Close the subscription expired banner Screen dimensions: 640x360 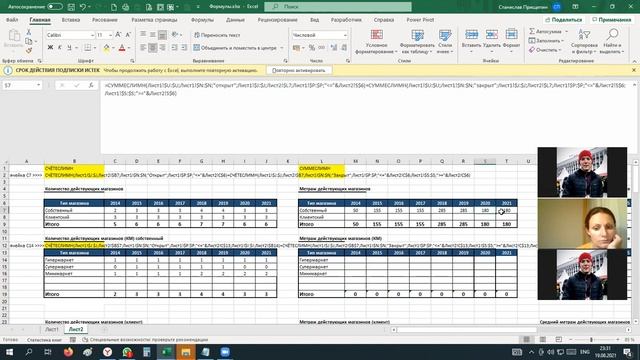click(x=633, y=70)
